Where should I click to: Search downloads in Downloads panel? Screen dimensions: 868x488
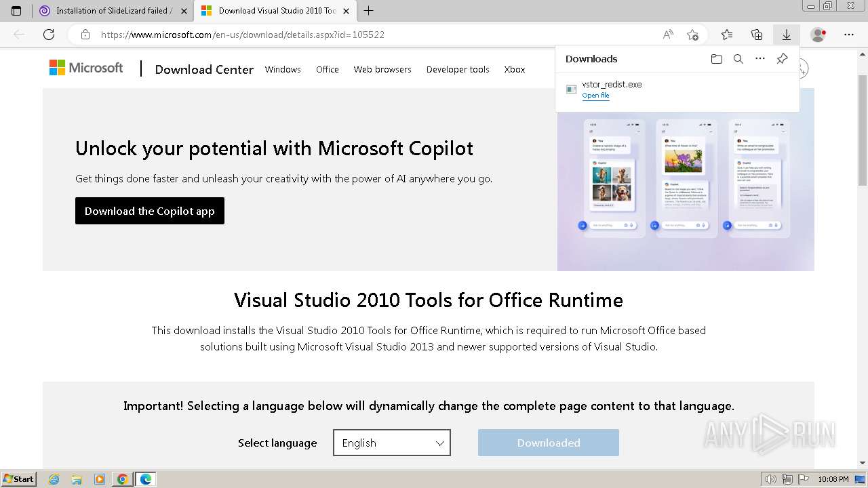[738, 59]
